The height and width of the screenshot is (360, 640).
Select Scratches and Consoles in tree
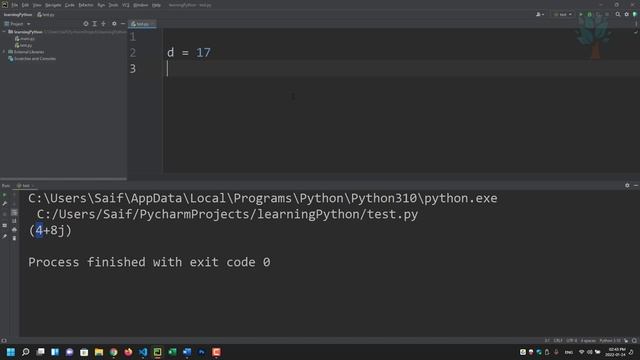point(32,59)
